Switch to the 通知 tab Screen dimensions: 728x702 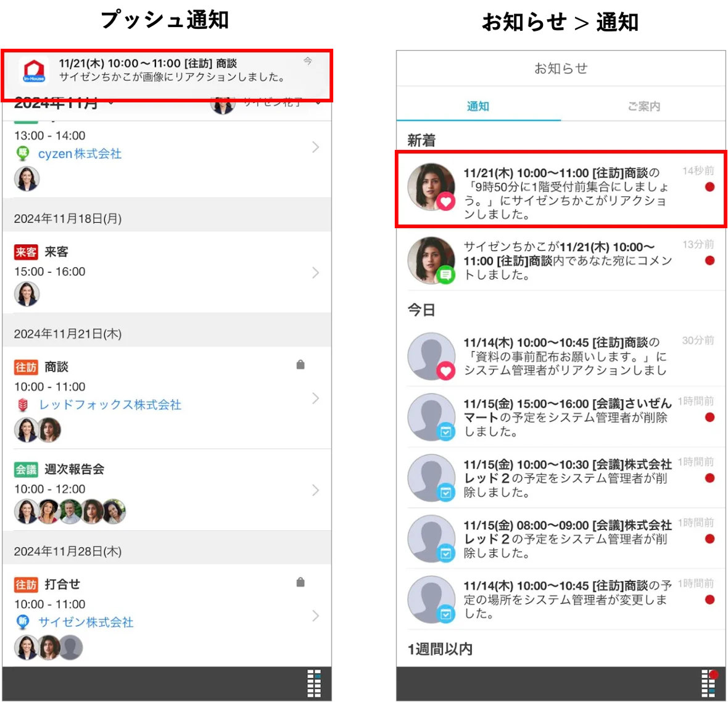(478, 106)
